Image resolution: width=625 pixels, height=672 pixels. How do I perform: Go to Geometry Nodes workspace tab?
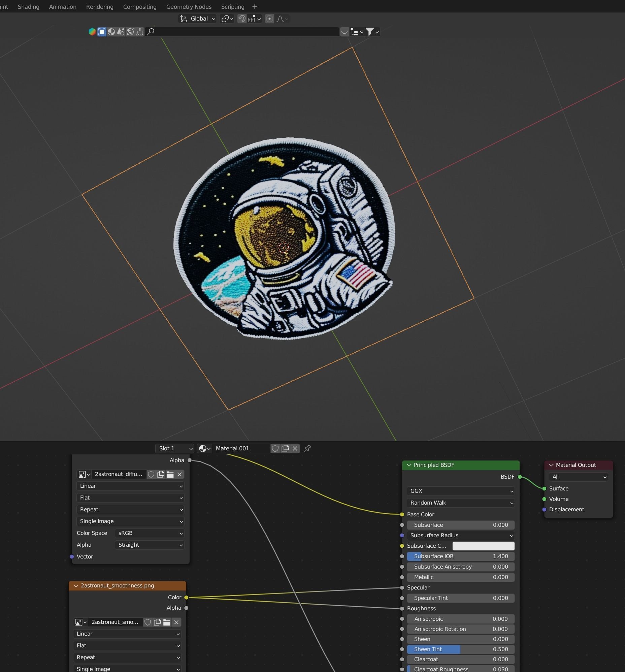point(189,7)
